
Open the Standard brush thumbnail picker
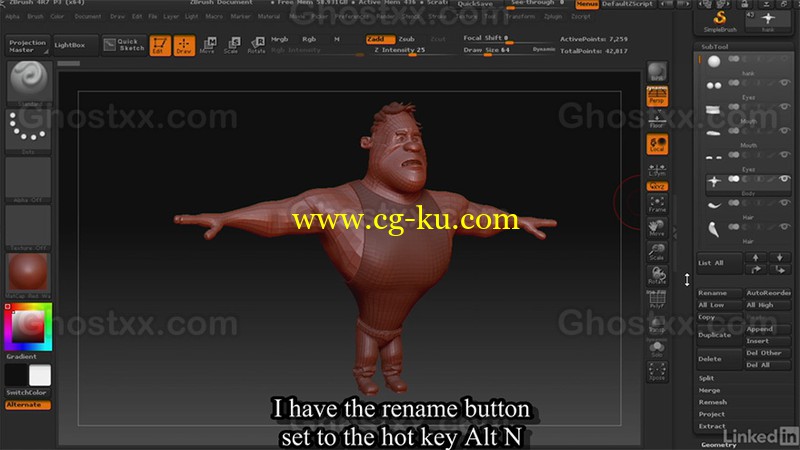pyautogui.click(x=29, y=83)
